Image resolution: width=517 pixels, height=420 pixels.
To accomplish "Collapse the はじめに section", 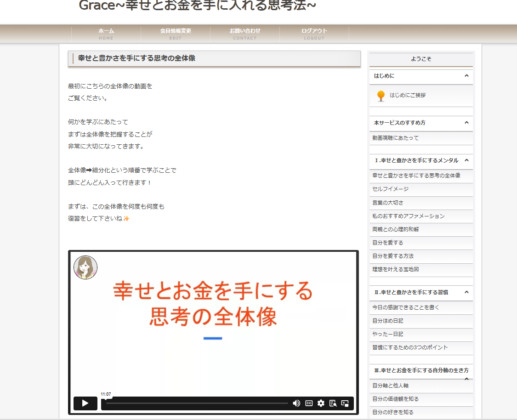I will pos(466,76).
